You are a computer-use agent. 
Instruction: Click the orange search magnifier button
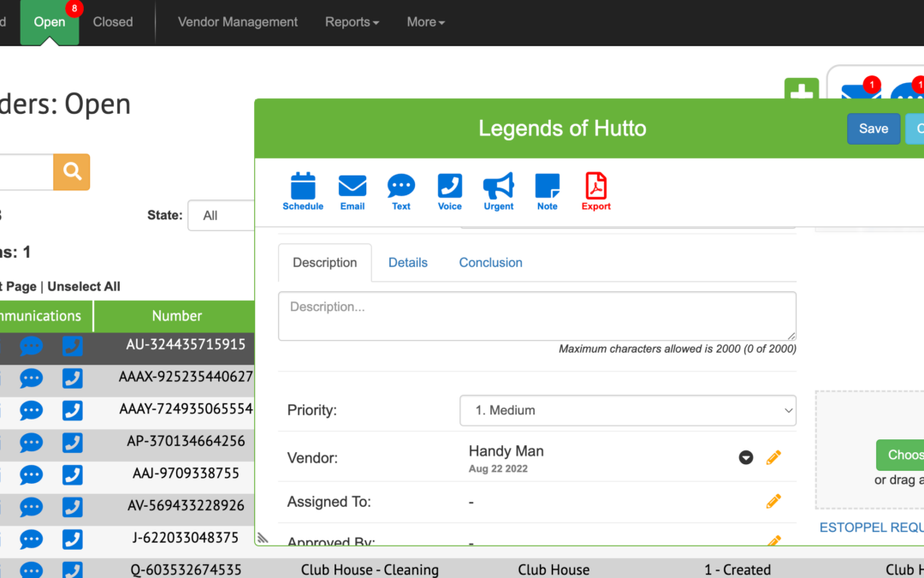(x=72, y=172)
